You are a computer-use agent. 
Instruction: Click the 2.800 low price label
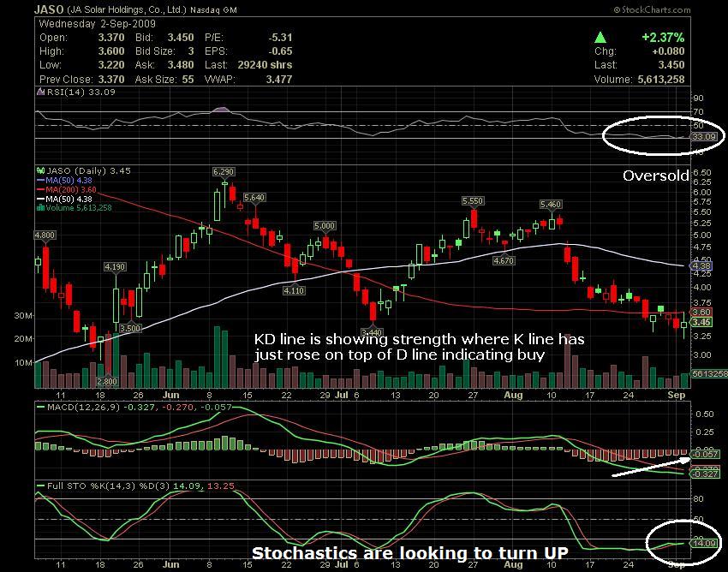tap(107, 382)
